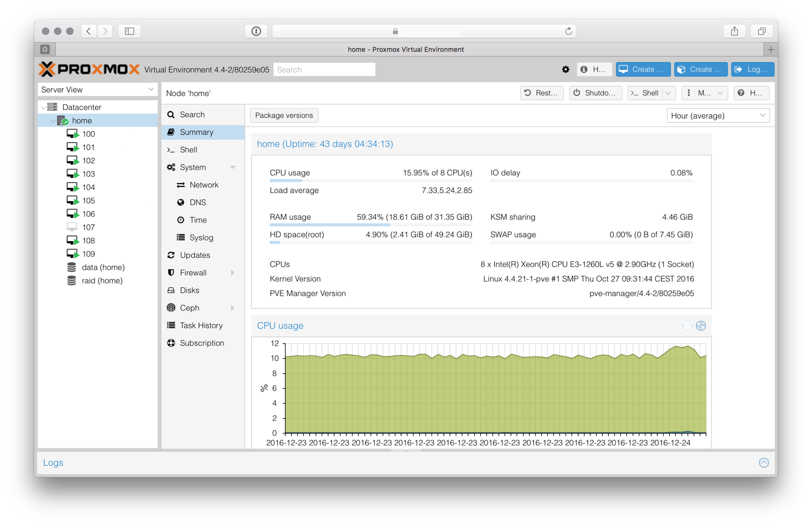The image size is (812, 526).
Task: Select the home node in tree
Action: 82,121
